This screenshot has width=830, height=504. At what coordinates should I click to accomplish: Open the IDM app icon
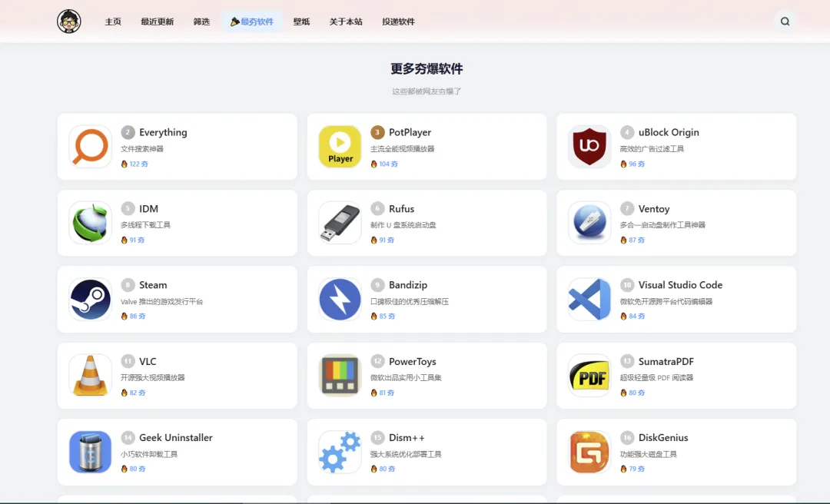pyautogui.click(x=90, y=222)
